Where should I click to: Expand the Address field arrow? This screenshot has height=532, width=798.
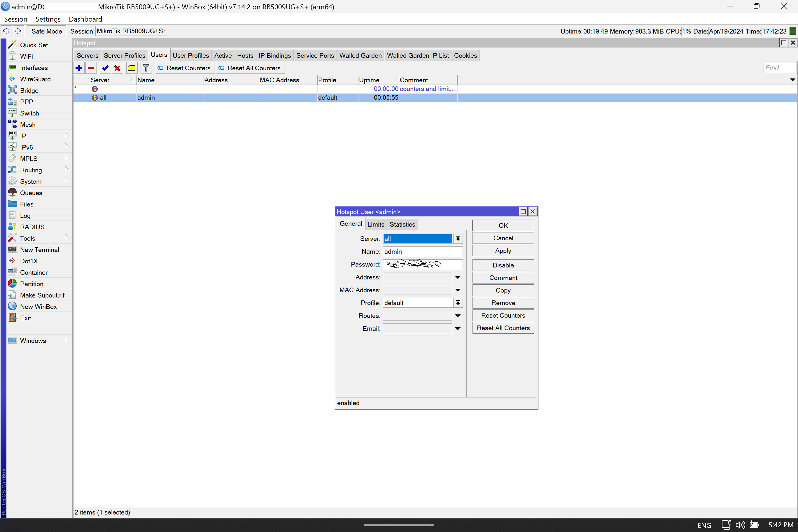click(458, 277)
